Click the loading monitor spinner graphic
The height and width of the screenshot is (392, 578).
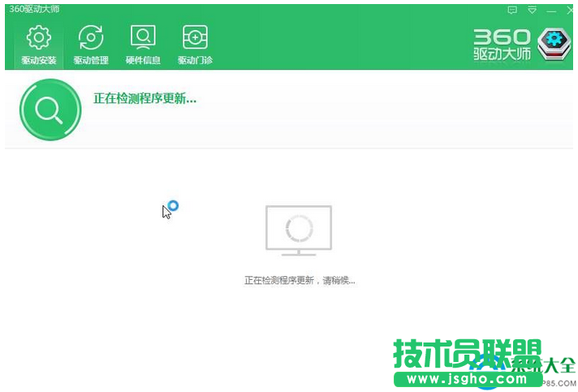[299, 230]
